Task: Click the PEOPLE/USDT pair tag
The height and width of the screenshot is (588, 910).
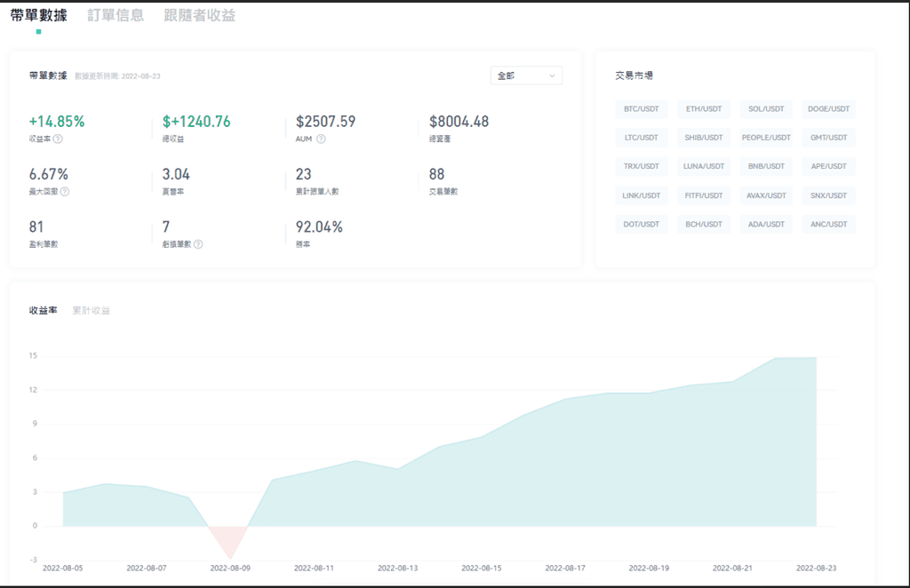Action: (766, 138)
